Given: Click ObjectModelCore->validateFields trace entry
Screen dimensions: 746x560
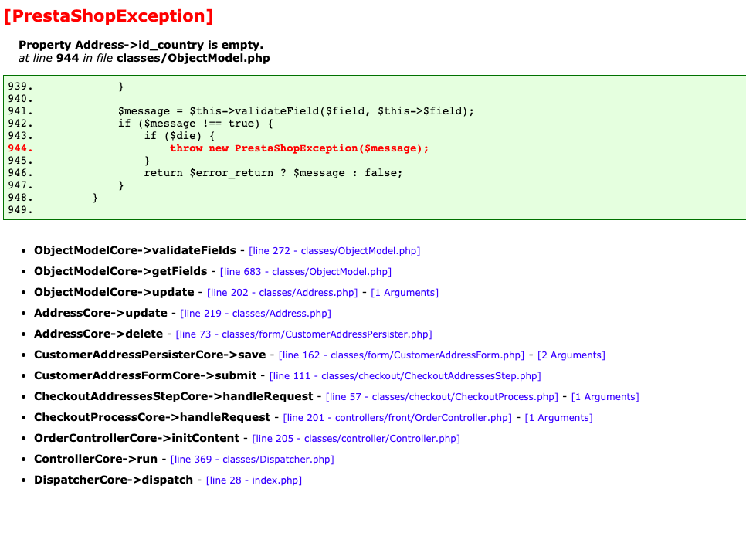Looking at the screenshot, I should click(135, 251).
